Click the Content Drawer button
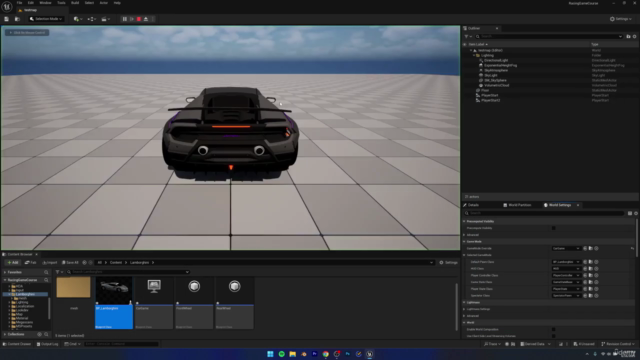 tap(17, 344)
